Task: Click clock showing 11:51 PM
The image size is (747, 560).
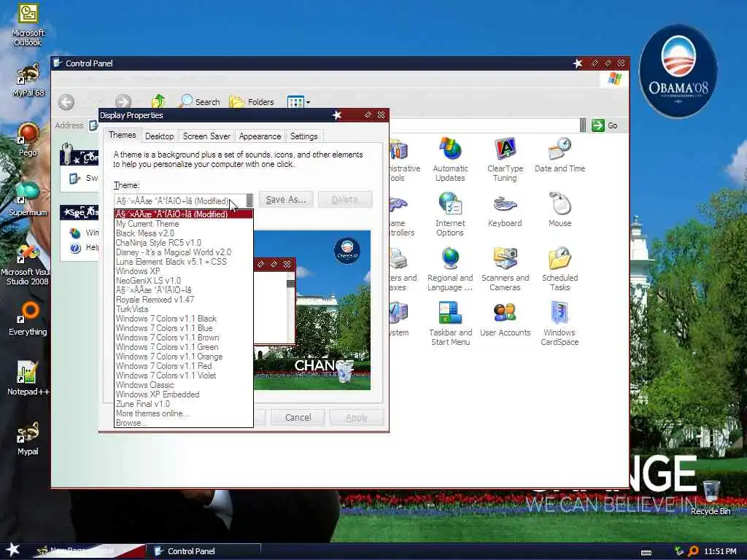Action: (x=720, y=551)
